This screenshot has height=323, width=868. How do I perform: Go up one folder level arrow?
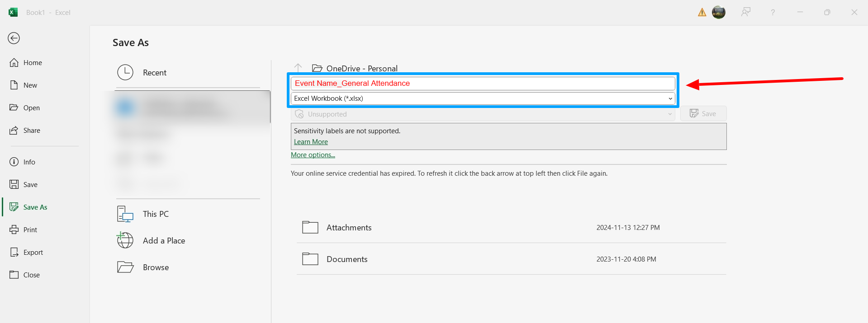[x=298, y=68]
